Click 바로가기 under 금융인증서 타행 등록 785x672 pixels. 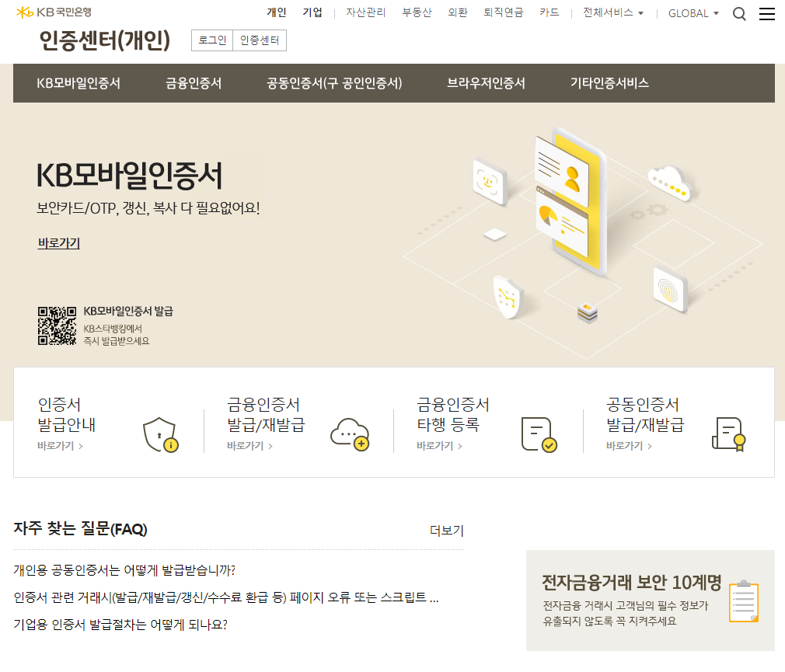click(439, 446)
